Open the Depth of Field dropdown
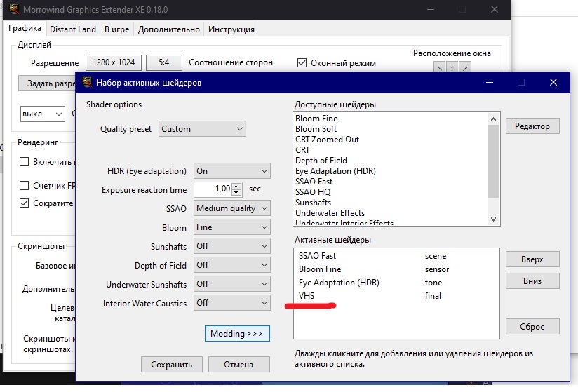 click(232, 265)
